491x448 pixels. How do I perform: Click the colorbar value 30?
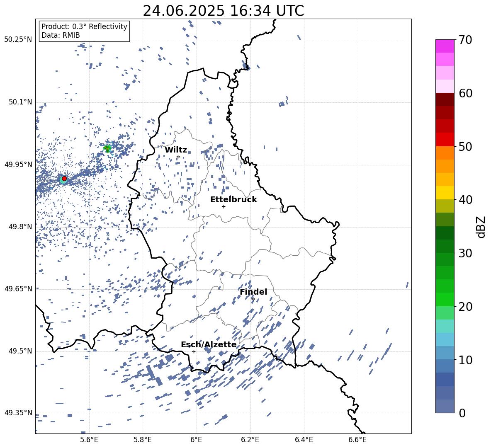466,253
